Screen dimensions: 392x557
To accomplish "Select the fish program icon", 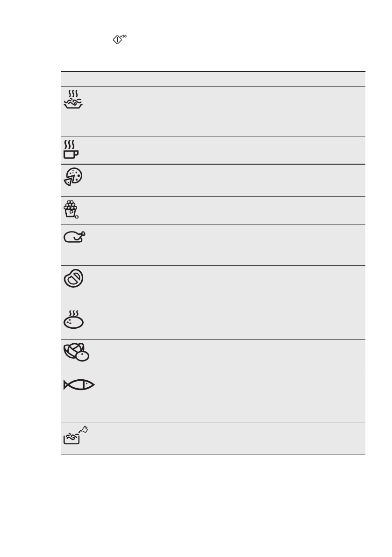I will pos(78,385).
